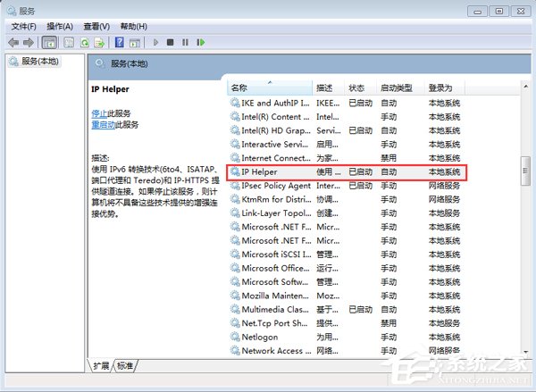Image resolution: width=536 pixels, height=392 pixels.
Task: Open the 帮助(H) menu
Action: [x=134, y=27]
